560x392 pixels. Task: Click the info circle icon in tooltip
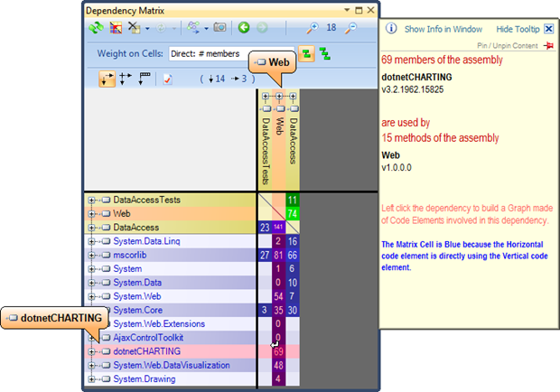point(391,28)
